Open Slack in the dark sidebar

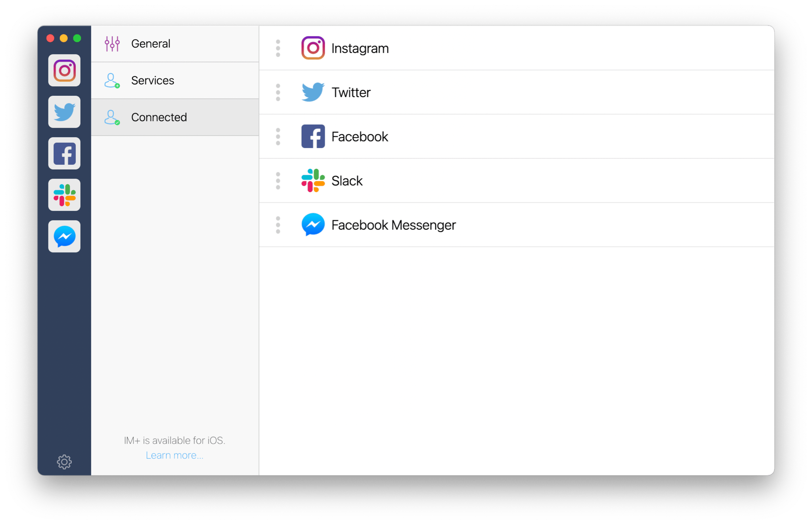[x=64, y=195]
